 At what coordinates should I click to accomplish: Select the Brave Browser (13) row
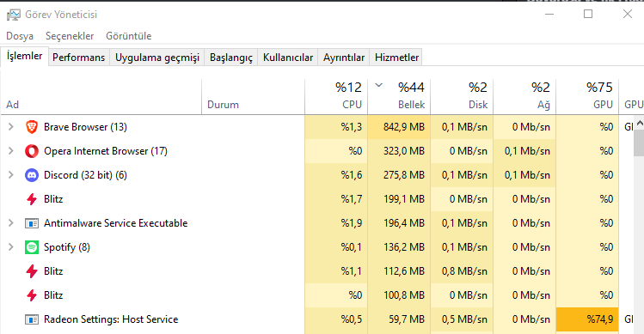click(317, 127)
